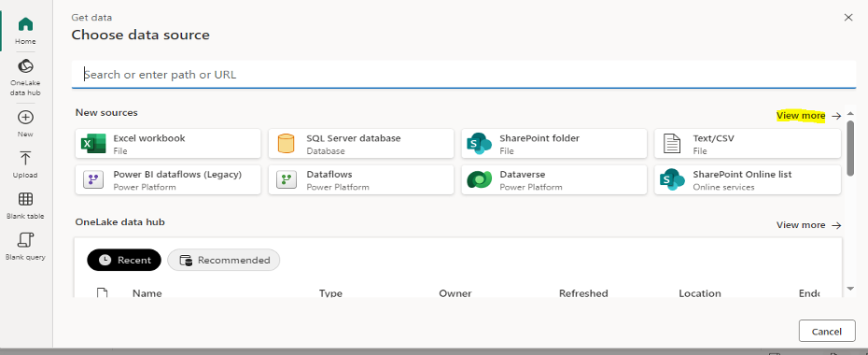Switch to the Recommended tab

(x=224, y=261)
